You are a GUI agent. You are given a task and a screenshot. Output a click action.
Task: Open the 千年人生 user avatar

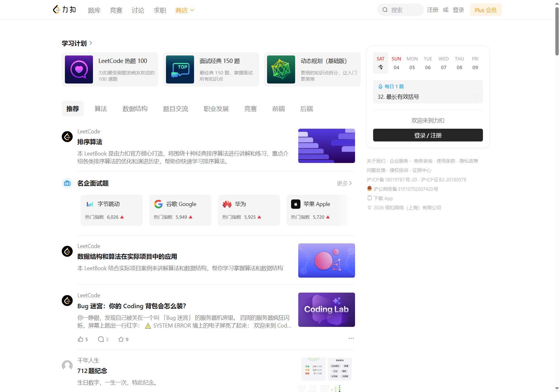(x=67, y=365)
